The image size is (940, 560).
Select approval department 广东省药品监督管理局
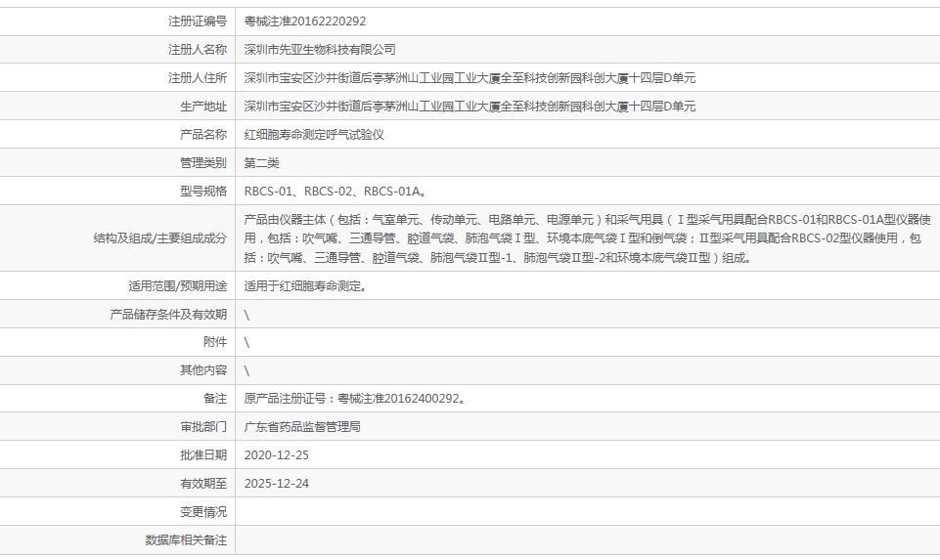click(302, 427)
